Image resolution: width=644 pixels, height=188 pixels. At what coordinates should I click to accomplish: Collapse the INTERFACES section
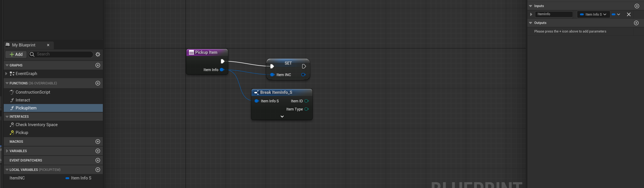tap(7, 117)
